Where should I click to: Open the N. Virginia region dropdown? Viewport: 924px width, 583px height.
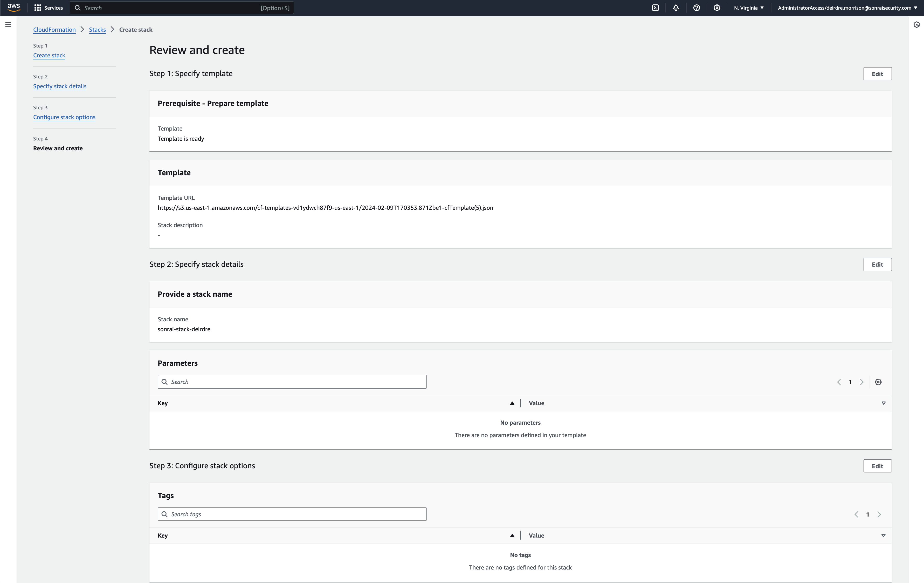(x=749, y=8)
